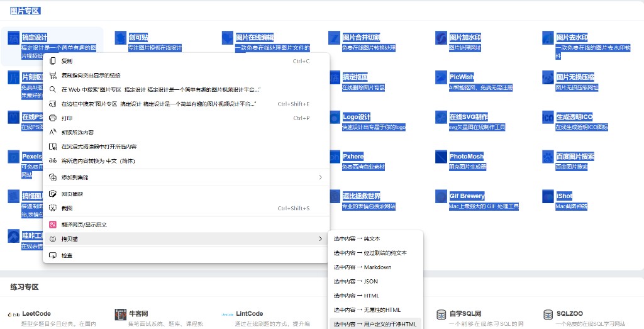This screenshot has width=644, height=329.
Task: Click the inspect icon beside 检查
Action: 53,255
